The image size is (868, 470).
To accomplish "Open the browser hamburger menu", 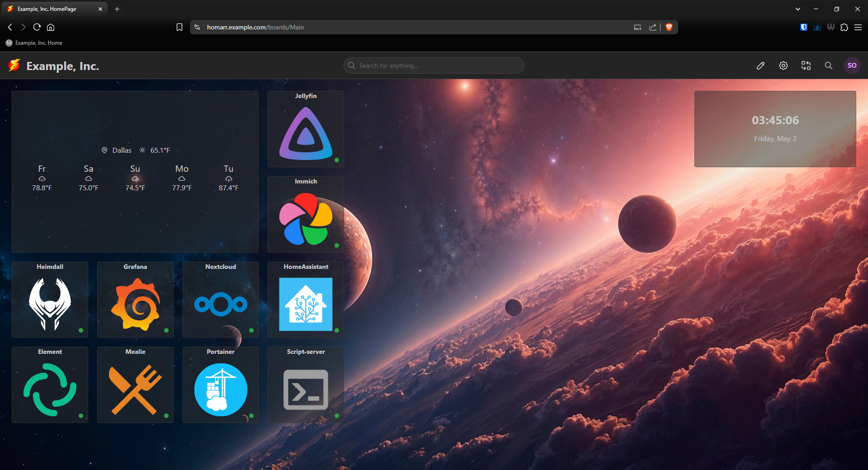I will click(x=858, y=27).
